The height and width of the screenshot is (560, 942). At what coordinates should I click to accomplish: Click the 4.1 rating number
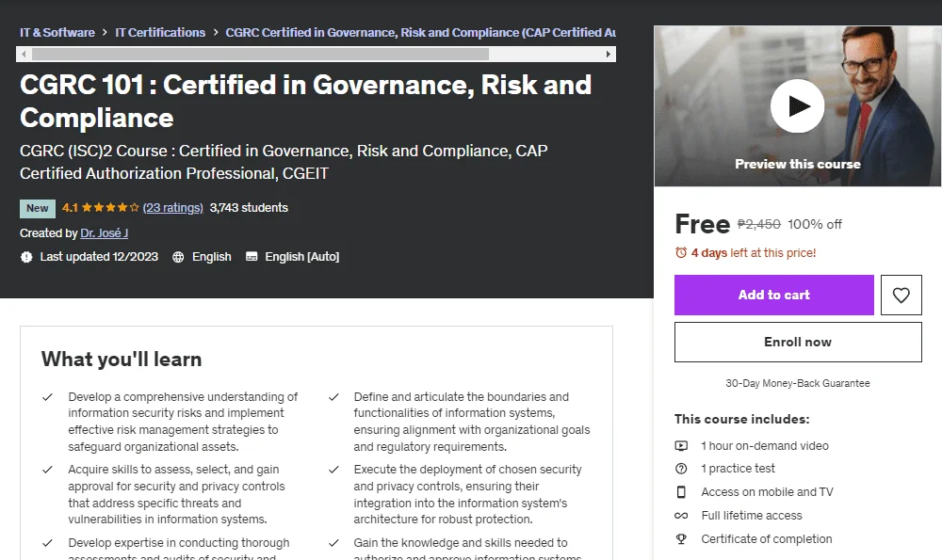[70, 208]
